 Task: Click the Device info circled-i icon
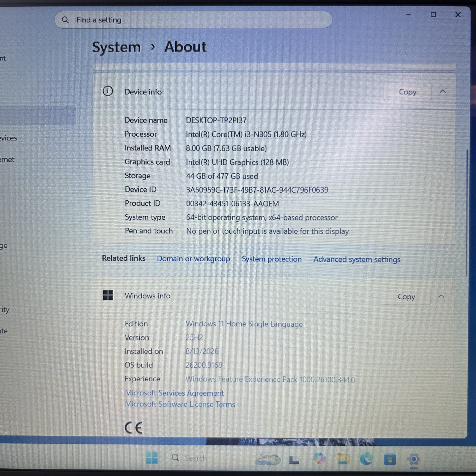108,91
